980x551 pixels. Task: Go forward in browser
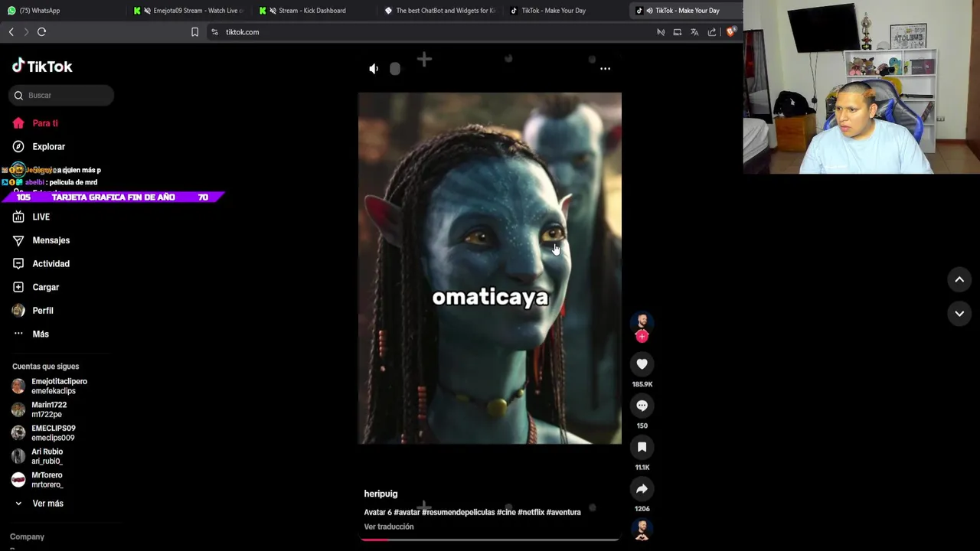pyautogui.click(x=26, y=32)
